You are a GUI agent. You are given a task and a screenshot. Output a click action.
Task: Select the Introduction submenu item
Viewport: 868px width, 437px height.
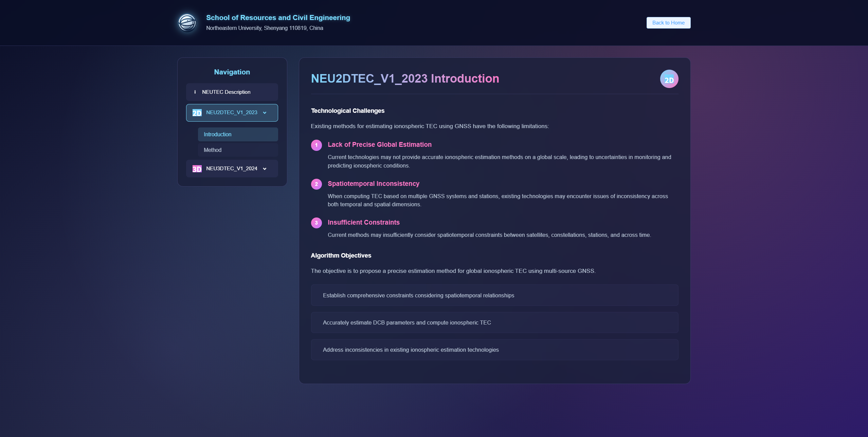[x=238, y=134]
